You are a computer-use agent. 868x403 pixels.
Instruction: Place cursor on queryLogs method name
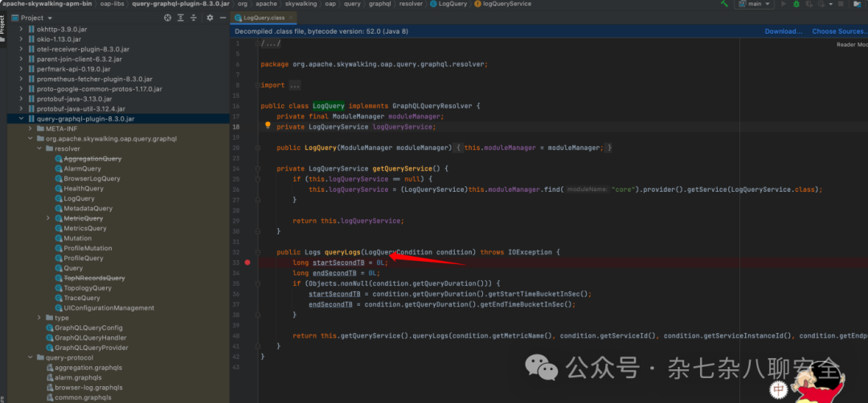tap(342, 252)
